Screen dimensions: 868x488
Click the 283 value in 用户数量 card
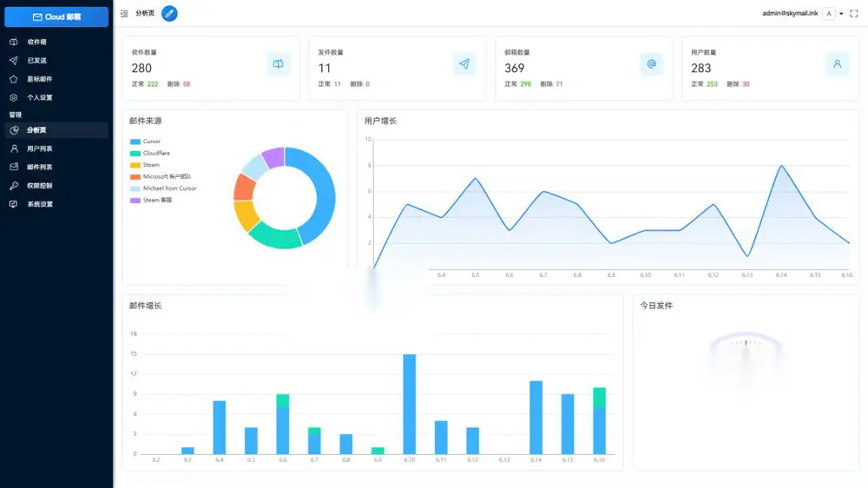700,68
